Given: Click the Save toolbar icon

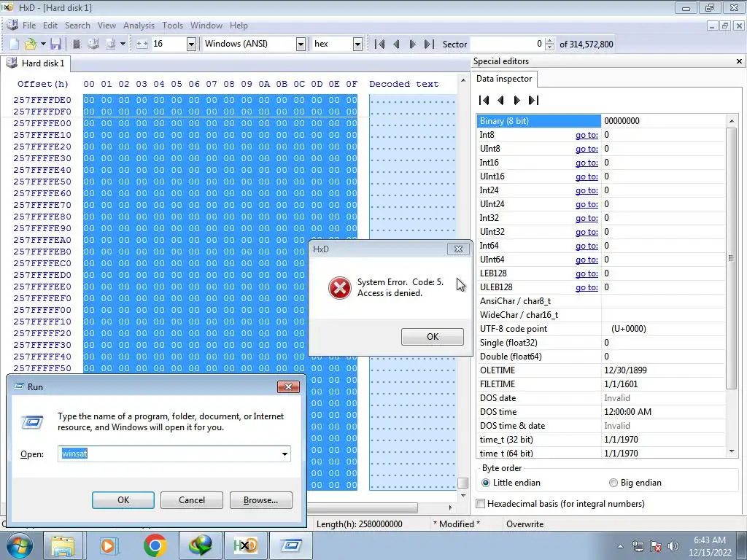Looking at the screenshot, I should click(x=55, y=44).
